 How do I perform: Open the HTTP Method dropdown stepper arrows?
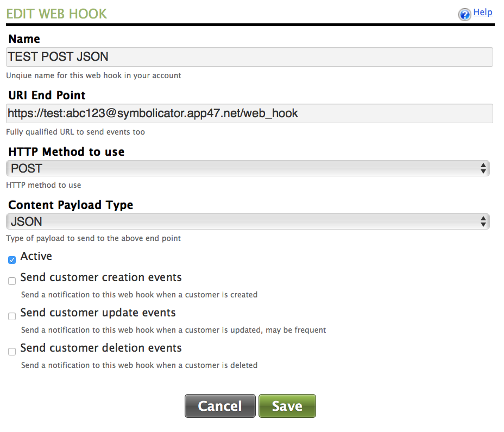[x=484, y=168]
